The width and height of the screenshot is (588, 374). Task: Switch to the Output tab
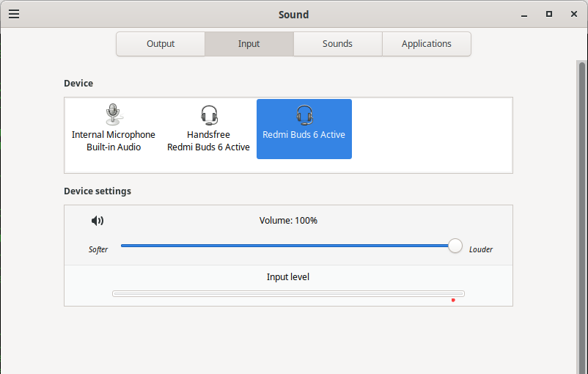161,44
